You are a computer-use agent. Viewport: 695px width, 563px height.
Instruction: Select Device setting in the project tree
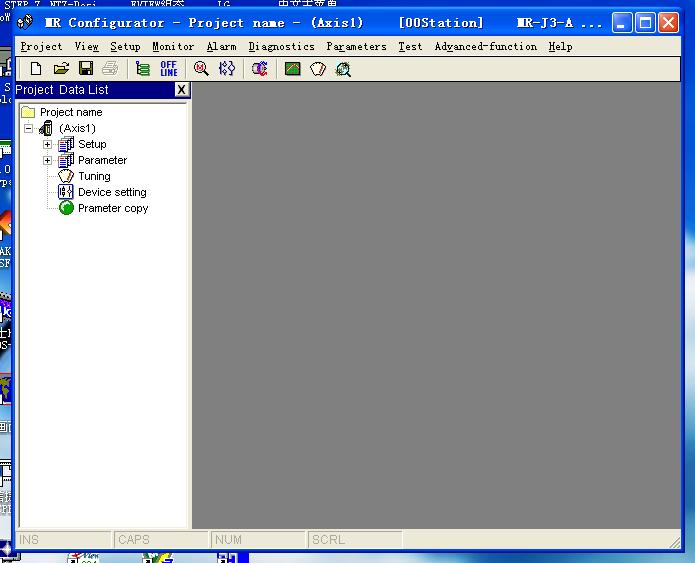pyautogui.click(x=112, y=192)
